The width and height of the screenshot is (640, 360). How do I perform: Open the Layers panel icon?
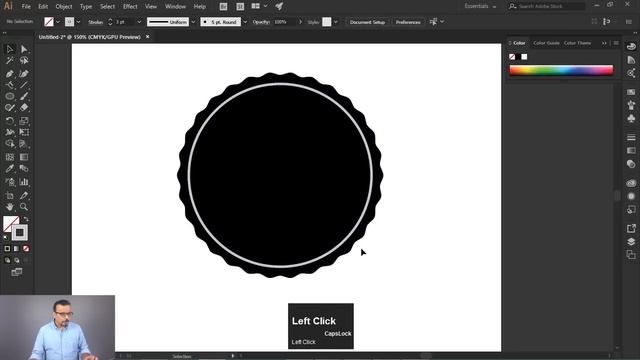(631, 242)
